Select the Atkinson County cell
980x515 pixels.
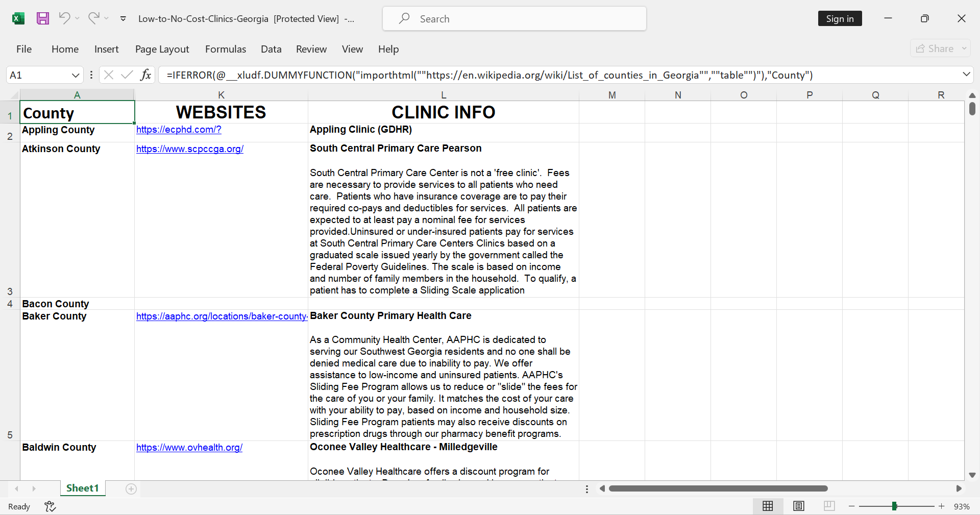(77, 219)
